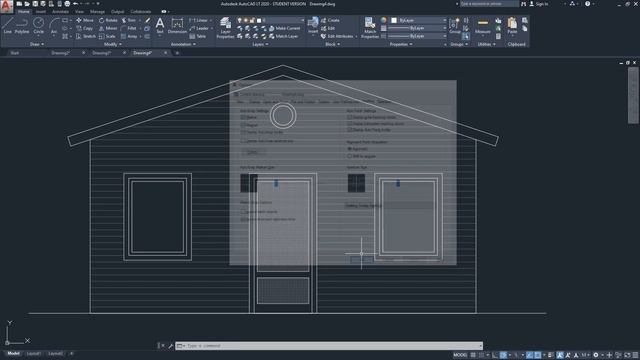The width and height of the screenshot is (640, 360).
Task: Add new drawing tab with plus
Action: click(x=177, y=53)
